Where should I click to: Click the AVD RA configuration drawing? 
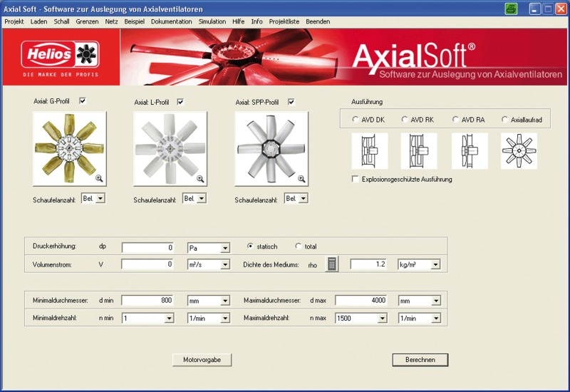tap(470, 151)
